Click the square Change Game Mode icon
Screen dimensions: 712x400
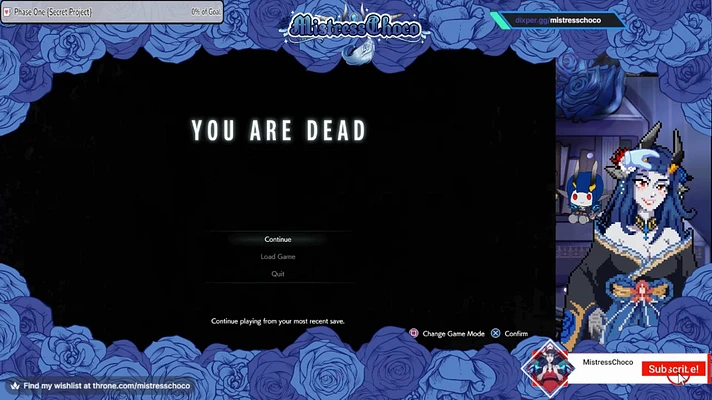click(x=414, y=333)
